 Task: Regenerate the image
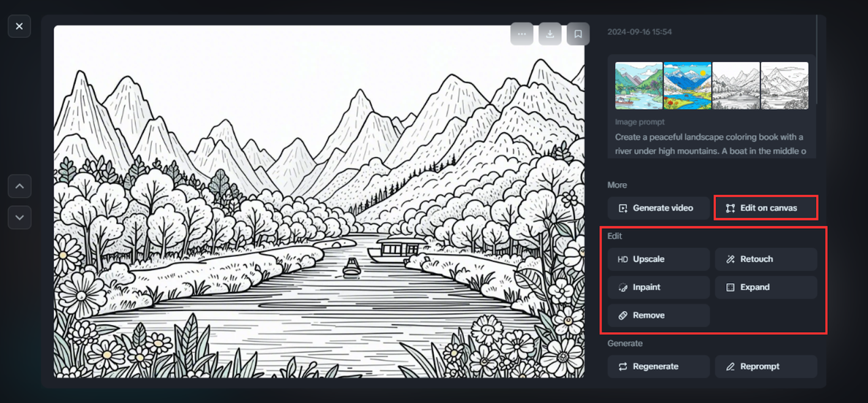click(x=658, y=366)
